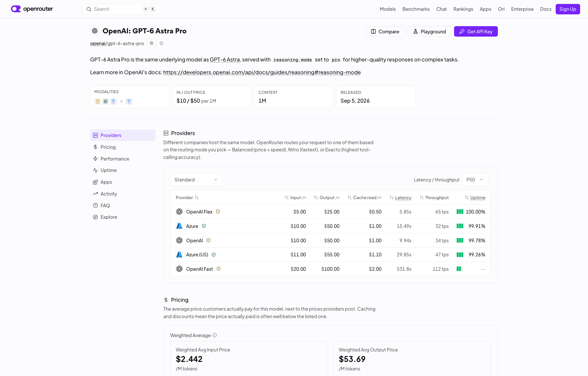The image size is (588, 376).
Task: Go to the Providers sidebar section
Action: pos(123,135)
